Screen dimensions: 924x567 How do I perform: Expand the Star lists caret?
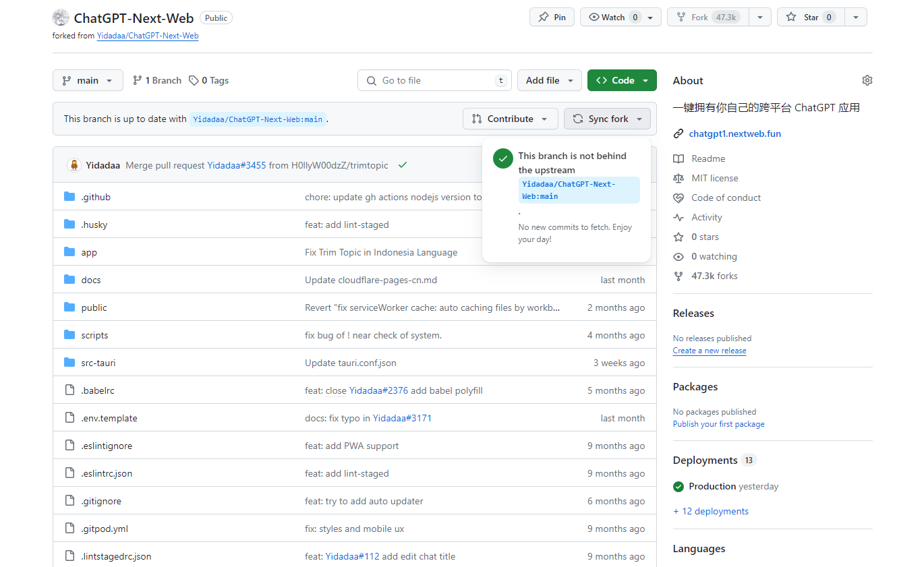tap(856, 18)
